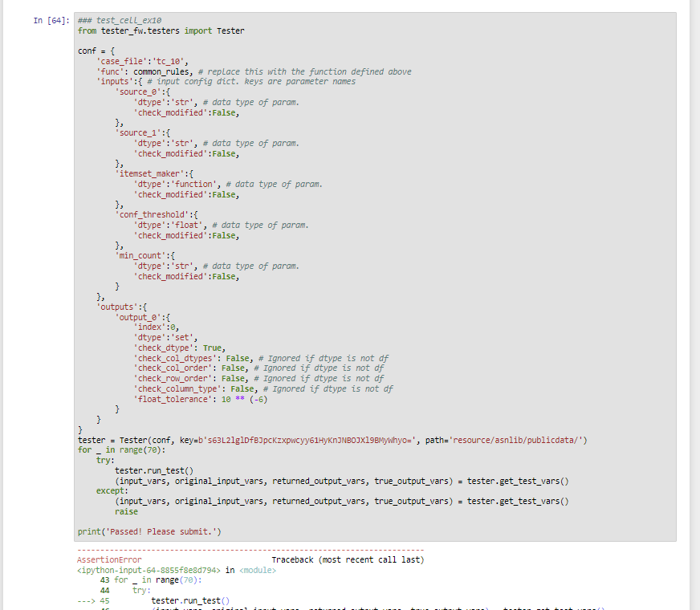This screenshot has height=610, width=700.
Task: Click the 'dtype':'function' line
Action: tap(228, 185)
